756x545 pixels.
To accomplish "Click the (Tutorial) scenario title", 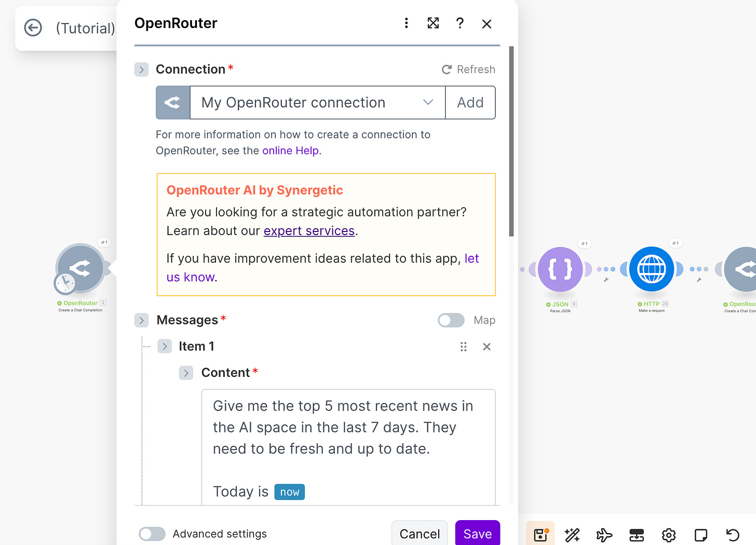I will point(85,28).
